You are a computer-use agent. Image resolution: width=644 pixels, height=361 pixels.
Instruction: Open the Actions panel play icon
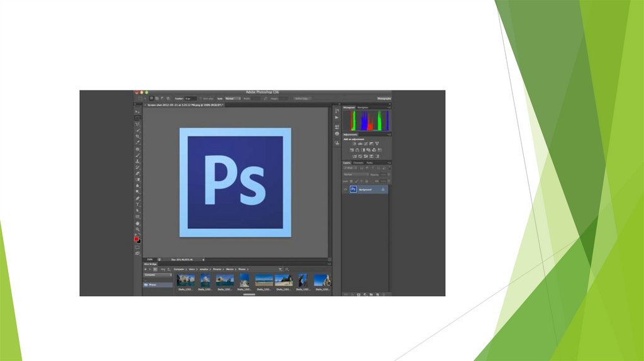tap(337, 118)
